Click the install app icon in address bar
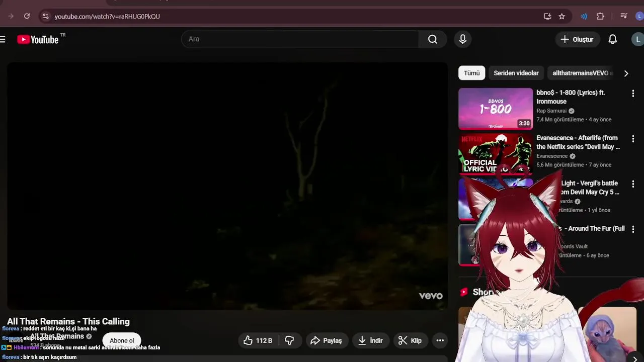 (x=547, y=16)
